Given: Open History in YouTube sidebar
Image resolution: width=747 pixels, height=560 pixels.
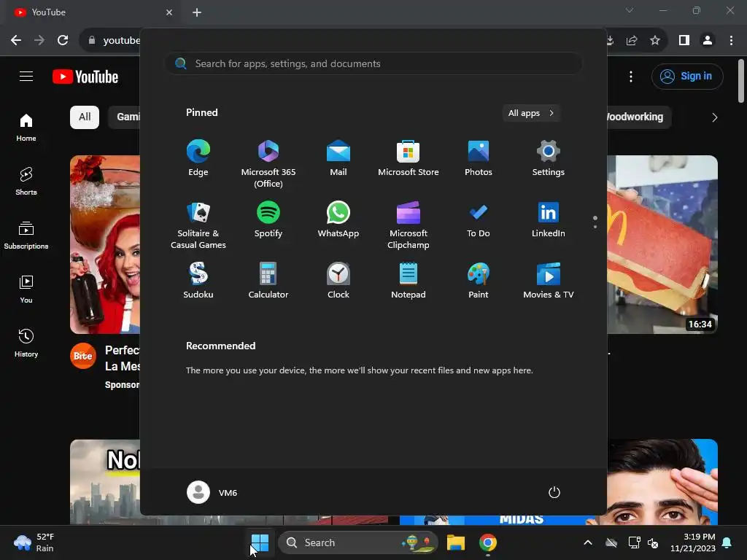Looking at the screenshot, I should pos(26,343).
